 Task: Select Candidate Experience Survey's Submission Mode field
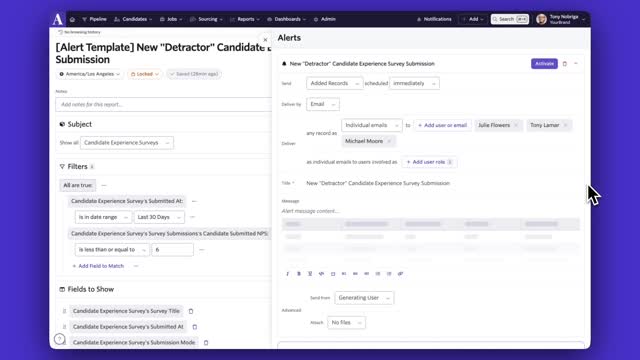coord(134,343)
